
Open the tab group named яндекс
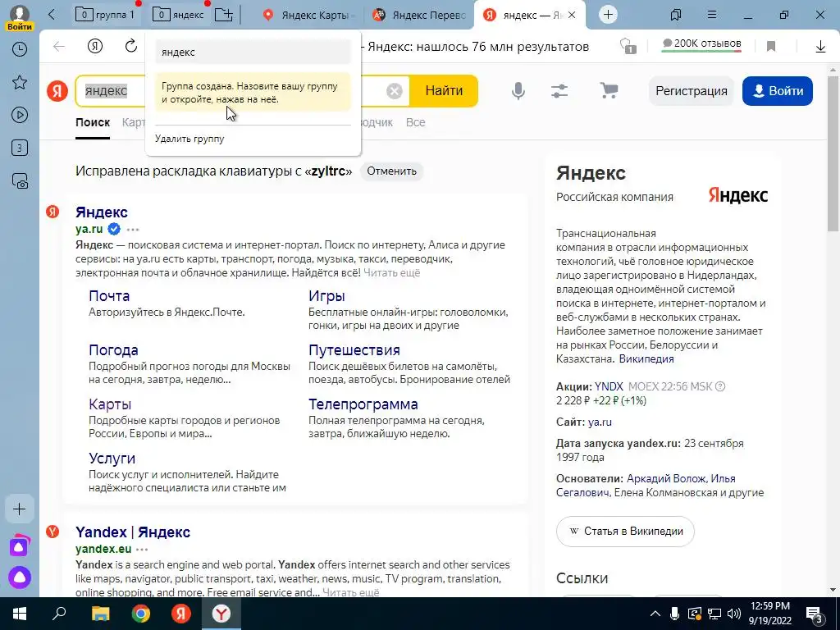[178, 15]
